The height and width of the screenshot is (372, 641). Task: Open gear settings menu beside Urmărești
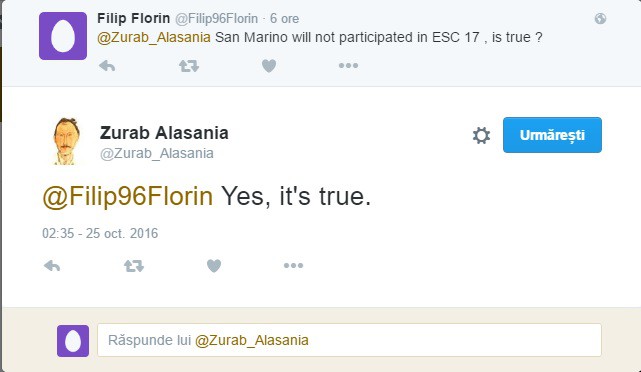coord(481,135)
